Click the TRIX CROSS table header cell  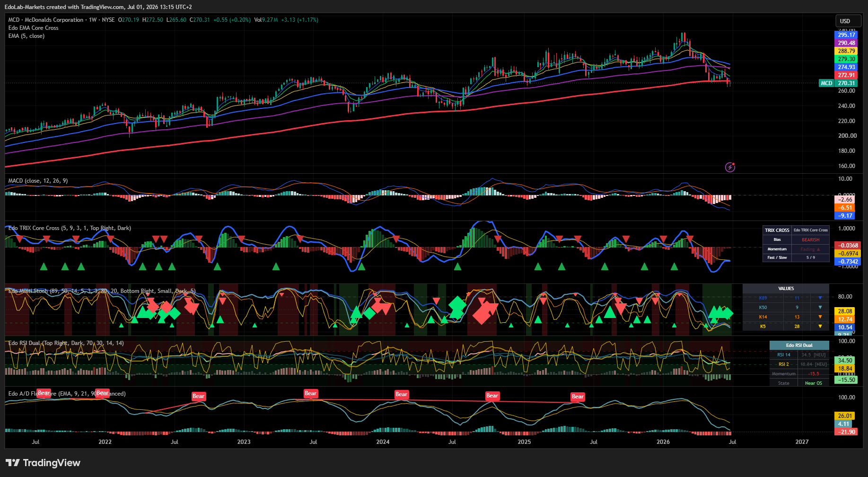point(777,230)
